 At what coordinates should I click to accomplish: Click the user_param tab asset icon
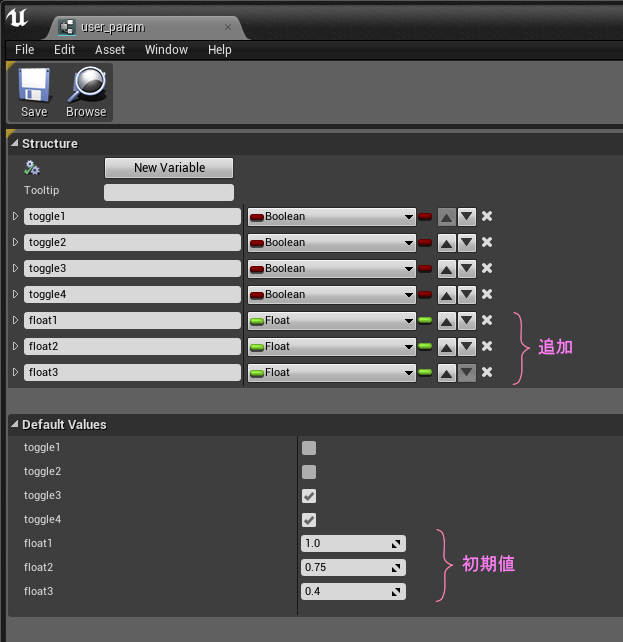point(67,27)
